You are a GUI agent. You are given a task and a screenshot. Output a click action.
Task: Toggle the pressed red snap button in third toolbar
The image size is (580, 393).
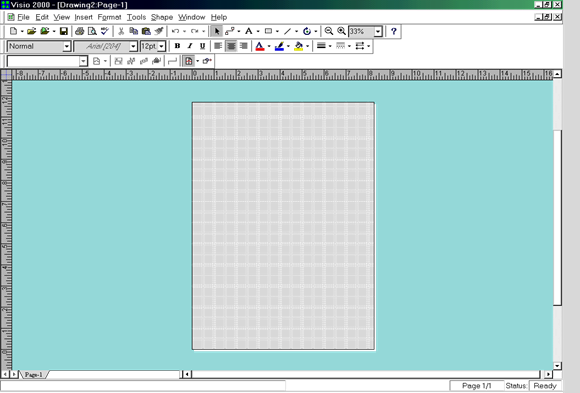[188, 61]
